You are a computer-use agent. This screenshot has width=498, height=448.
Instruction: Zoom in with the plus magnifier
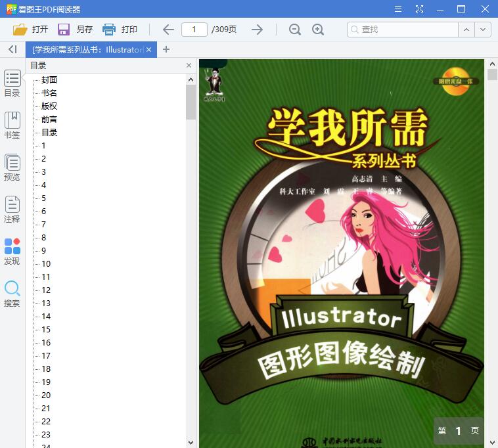(317, 30)
